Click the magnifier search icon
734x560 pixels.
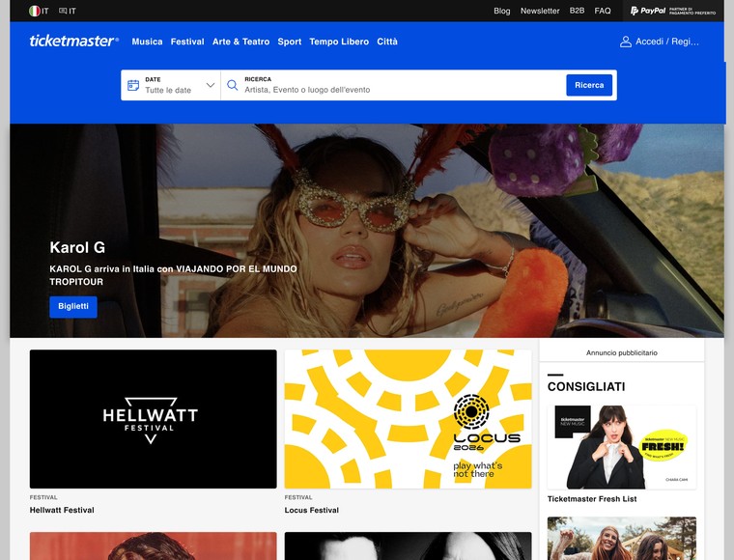point(232,85)
